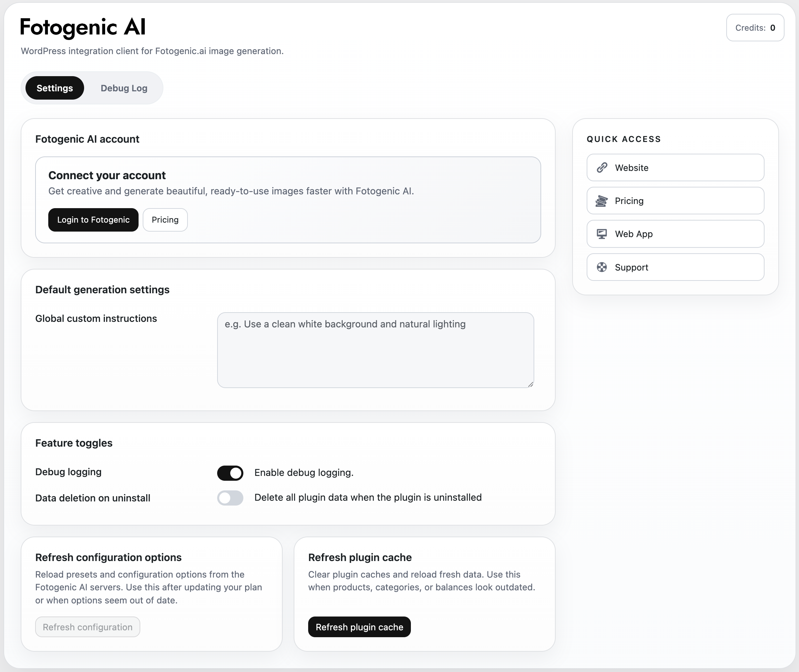
Task: Click 'Delete all plugin data' description text
Action: pyautogui.click(x=368, y=498)
